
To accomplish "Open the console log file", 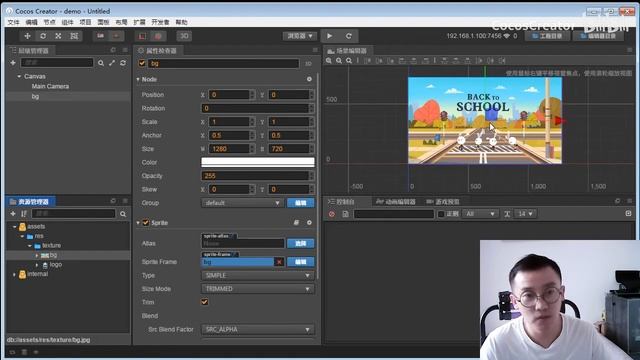I will point(345,214).
